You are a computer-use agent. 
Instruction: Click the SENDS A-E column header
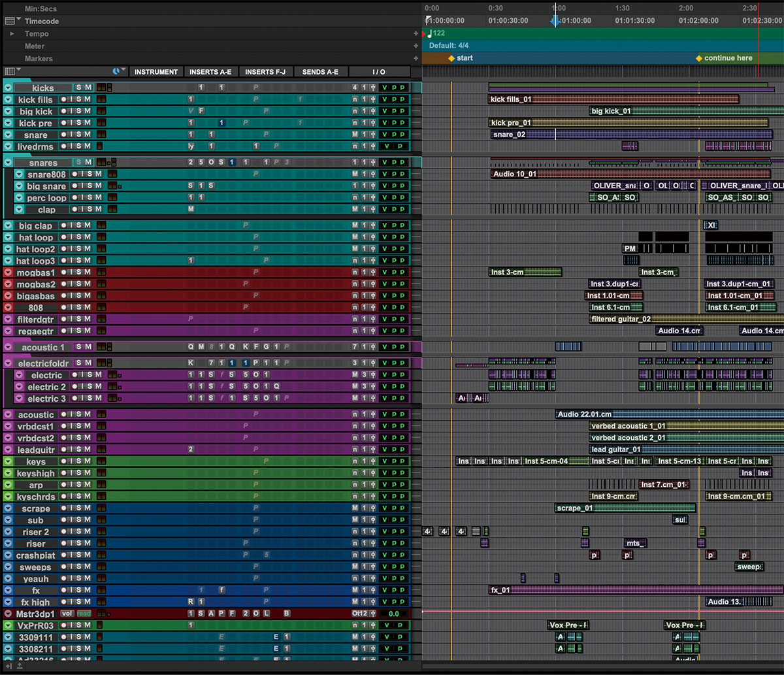click(x=321, y=72)
